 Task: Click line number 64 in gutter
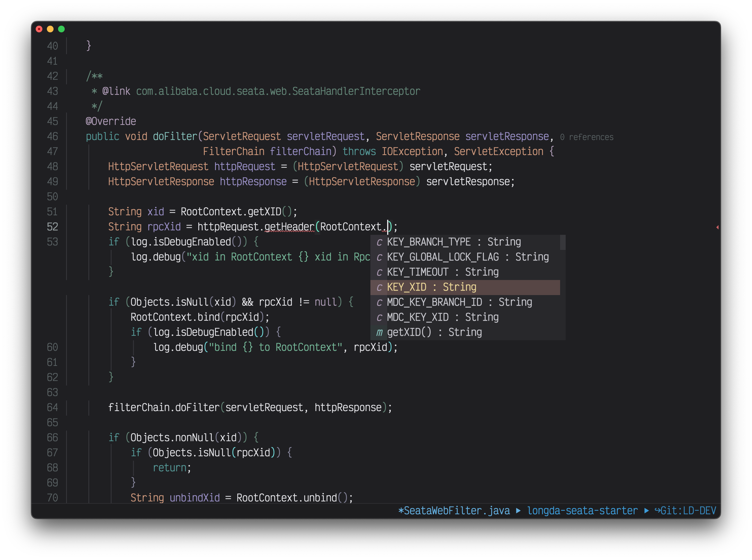click(x=52, y=407)
